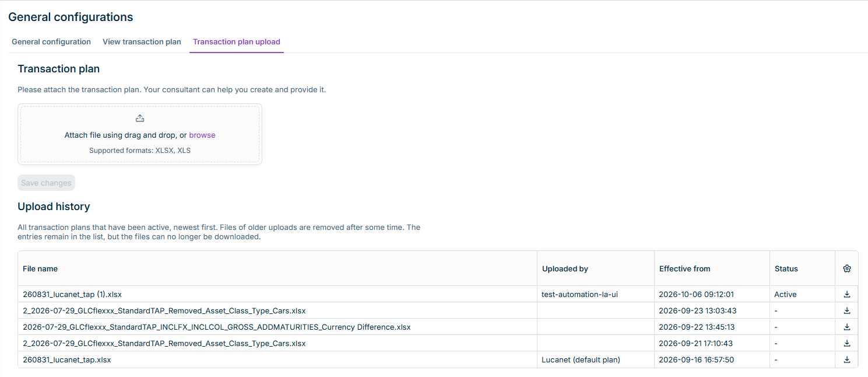
Task: Click the browse link to attach file
Action: [202, 135]
